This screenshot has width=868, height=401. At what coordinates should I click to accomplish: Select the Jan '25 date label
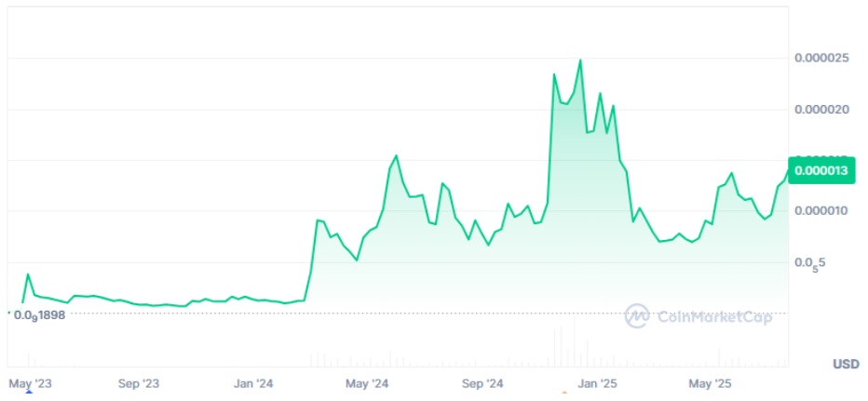(x=596, y=382)
